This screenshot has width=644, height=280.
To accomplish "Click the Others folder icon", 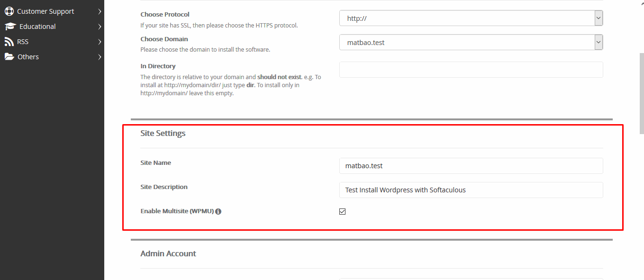I will tap(9, 57).
